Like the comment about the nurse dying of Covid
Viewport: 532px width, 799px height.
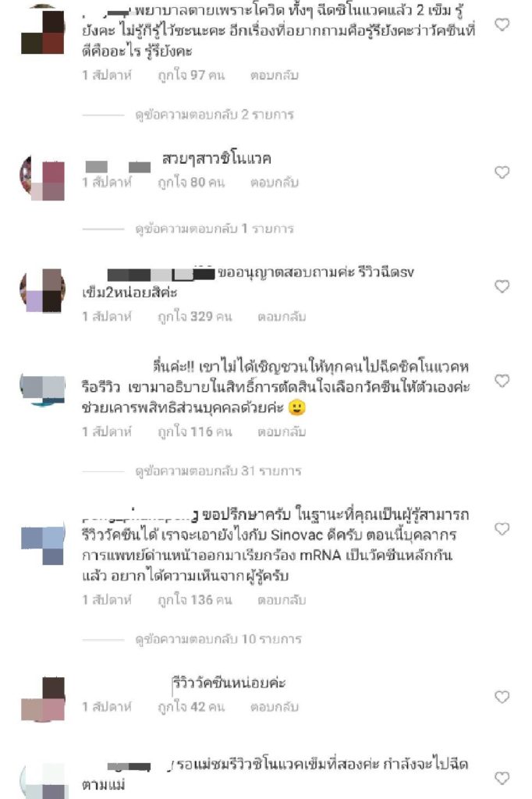pos(502,24)
